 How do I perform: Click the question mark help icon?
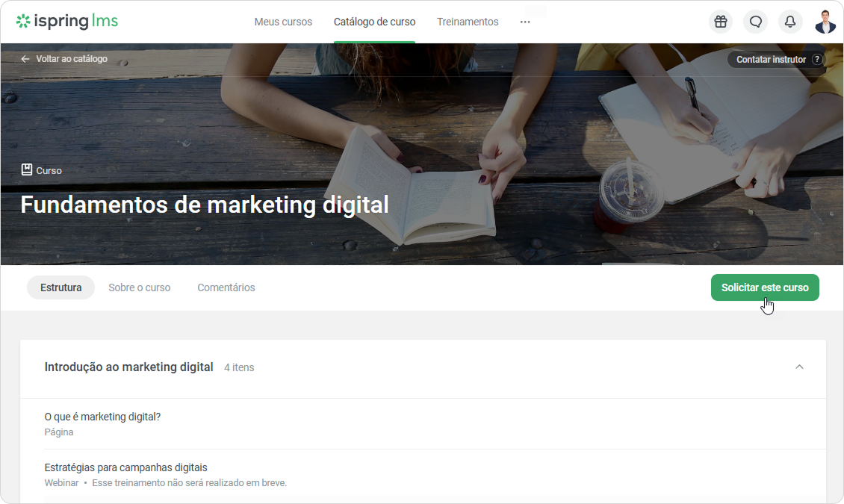(x=816, y=59)
